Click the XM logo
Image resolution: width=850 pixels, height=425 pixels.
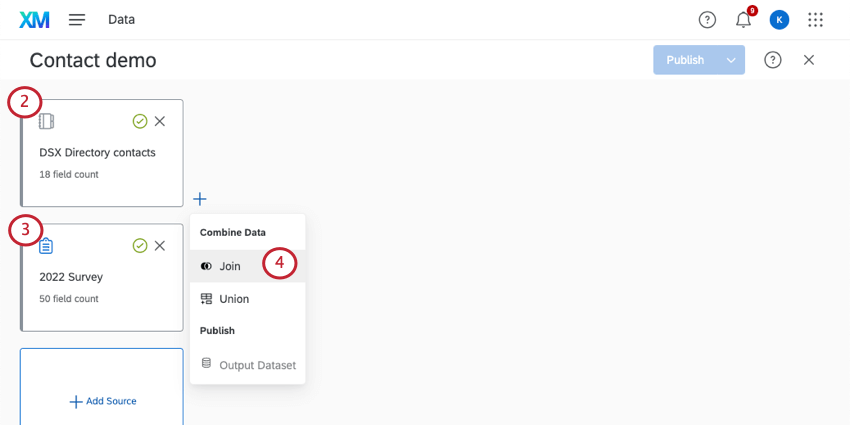(x=34, y=19)
